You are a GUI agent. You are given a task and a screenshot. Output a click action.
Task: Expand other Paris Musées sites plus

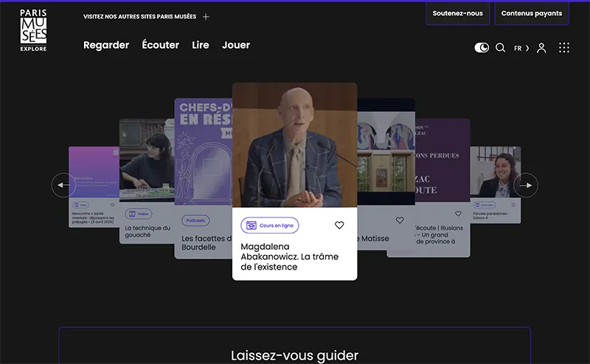pyautogui.click(x=206, y=16)
